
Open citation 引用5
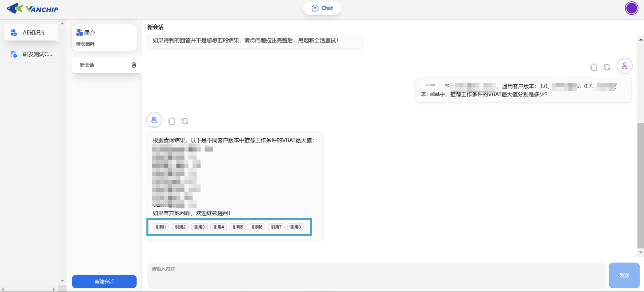click(238, 227)
